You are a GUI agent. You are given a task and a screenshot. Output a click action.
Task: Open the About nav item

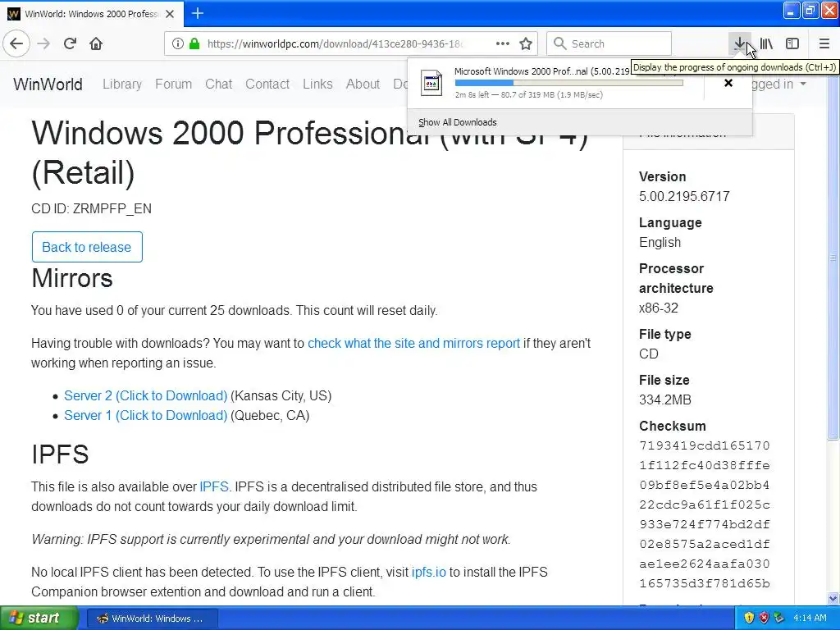[363, 84]
